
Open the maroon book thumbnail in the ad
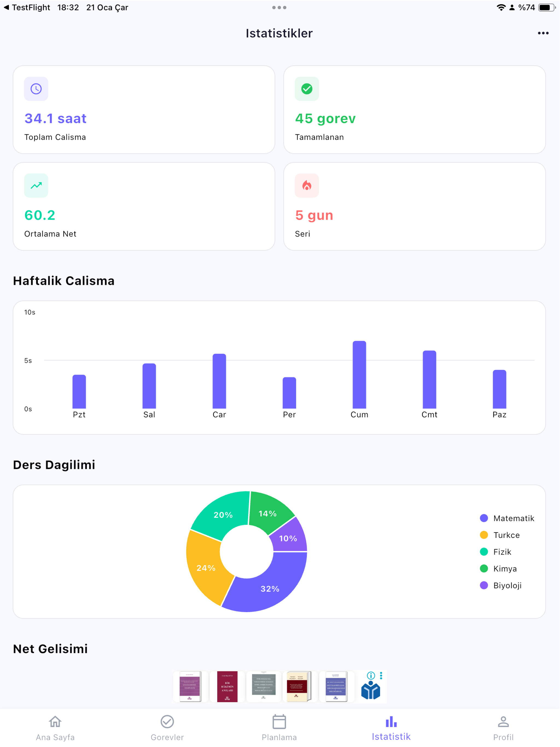(227, 687)
